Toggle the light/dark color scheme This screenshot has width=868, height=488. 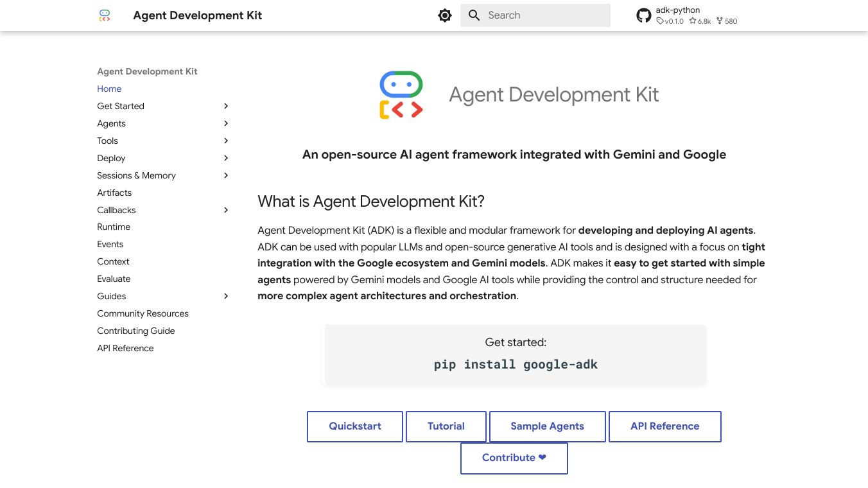coord(445,15)
